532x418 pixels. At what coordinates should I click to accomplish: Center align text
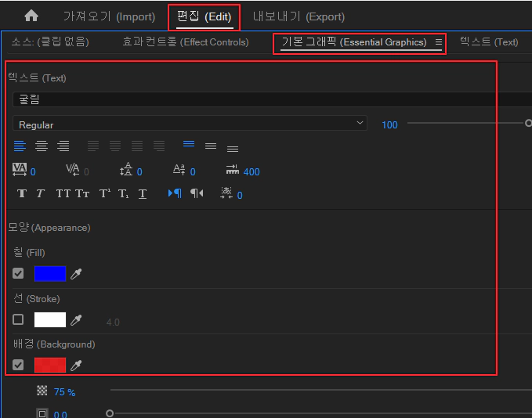click(x=42, y=146)
